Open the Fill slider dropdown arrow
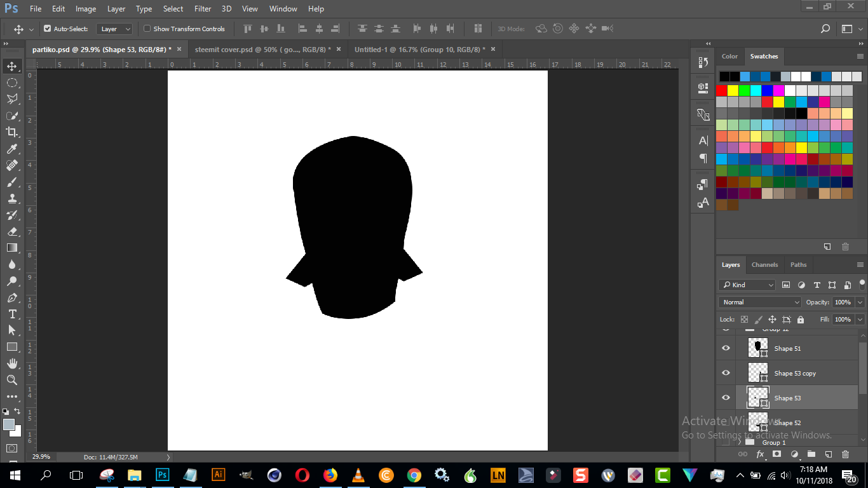Viewport: 868px width, 488px height. tap(860, 320)
